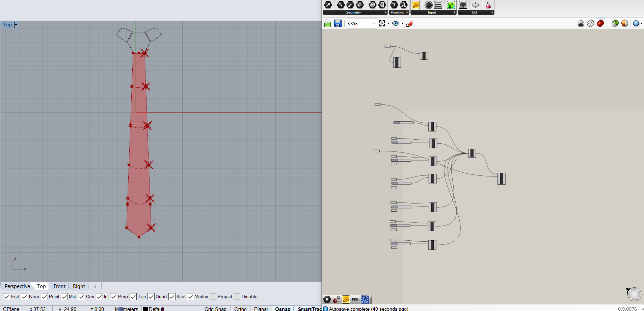
Task: Select the green checkered Colour Swatch icon
Action: [451, 5]
